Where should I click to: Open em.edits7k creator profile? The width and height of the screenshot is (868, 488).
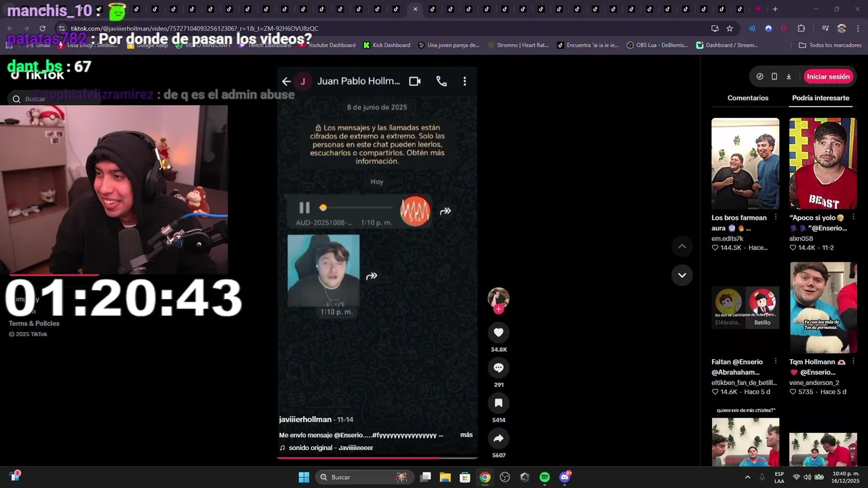click(727, 239)
